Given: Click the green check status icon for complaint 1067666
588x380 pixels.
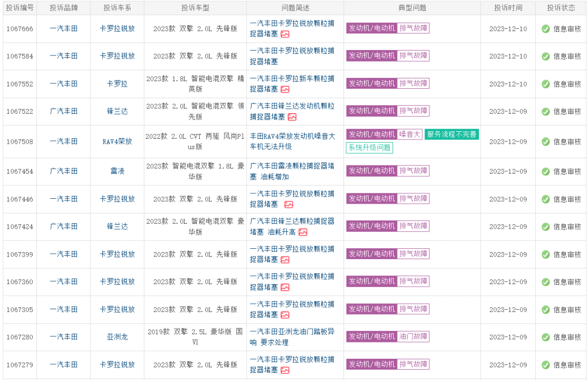Looking at the screenshot, I should (x=546, y=29).
